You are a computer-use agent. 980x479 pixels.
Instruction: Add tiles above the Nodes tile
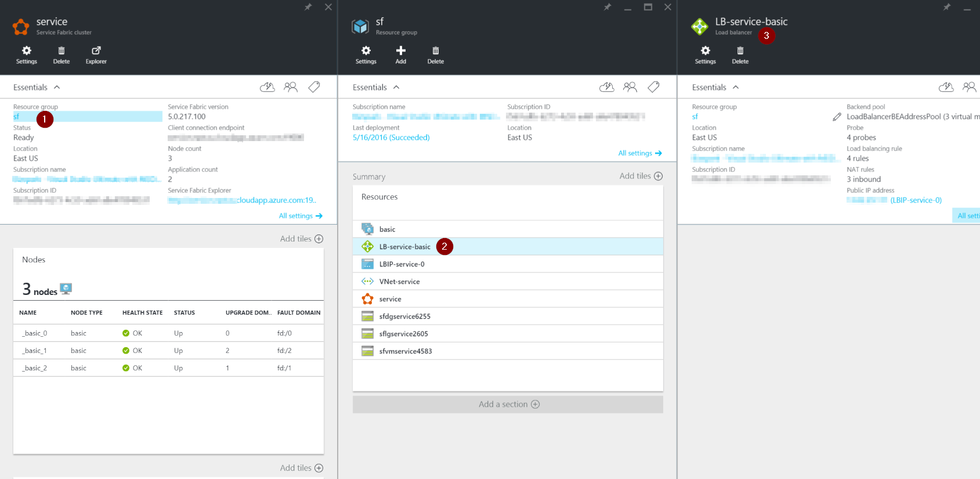[x=302, y=239]
